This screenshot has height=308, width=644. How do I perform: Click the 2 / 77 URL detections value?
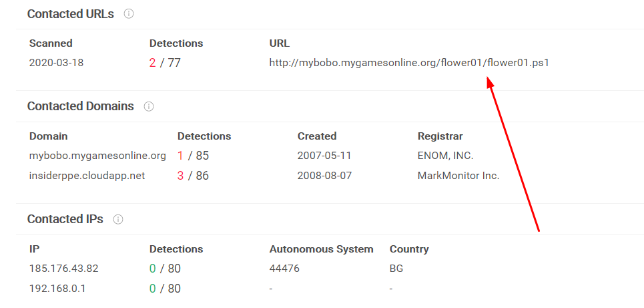coord(165,63)
